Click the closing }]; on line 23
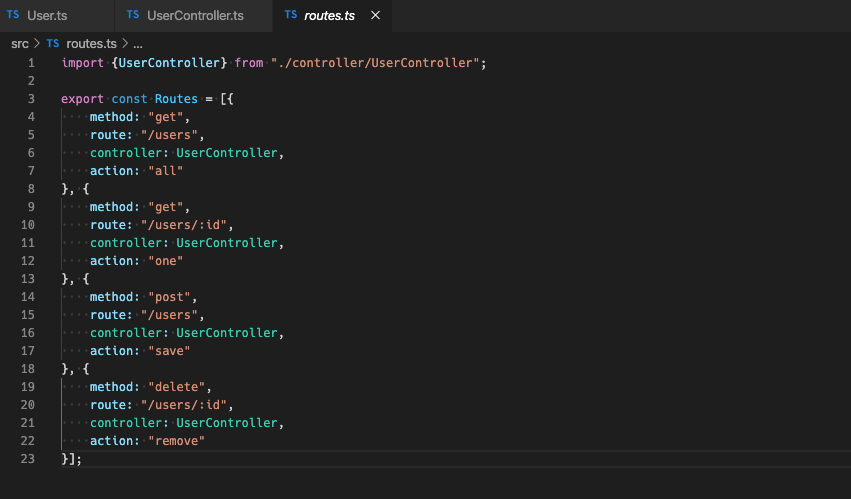The width and height of the screenshot is (851, 499). 72,459
